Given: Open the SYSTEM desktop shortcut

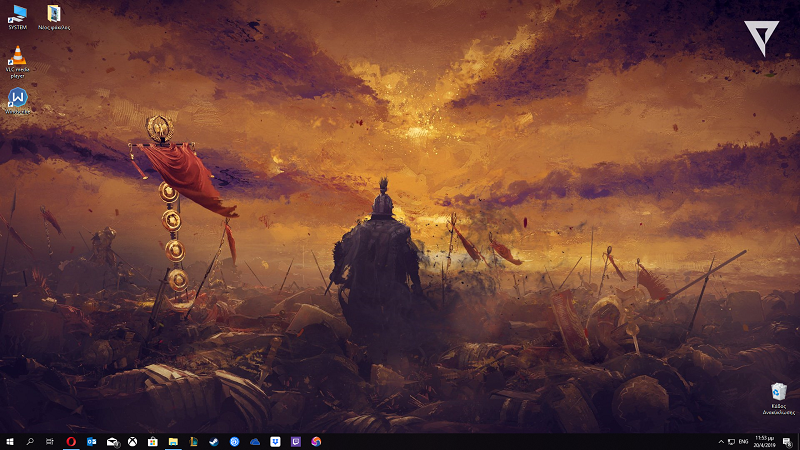Looking at the screenshot, I should [x=18, y=17].
